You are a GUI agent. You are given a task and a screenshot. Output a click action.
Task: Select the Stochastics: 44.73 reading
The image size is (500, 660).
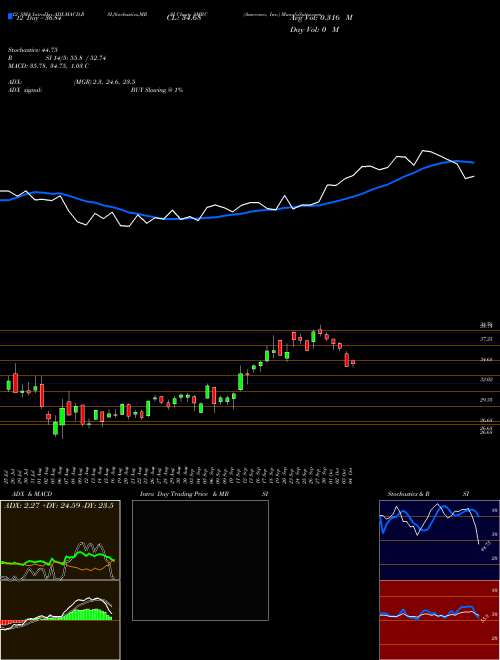pos(32,50)
